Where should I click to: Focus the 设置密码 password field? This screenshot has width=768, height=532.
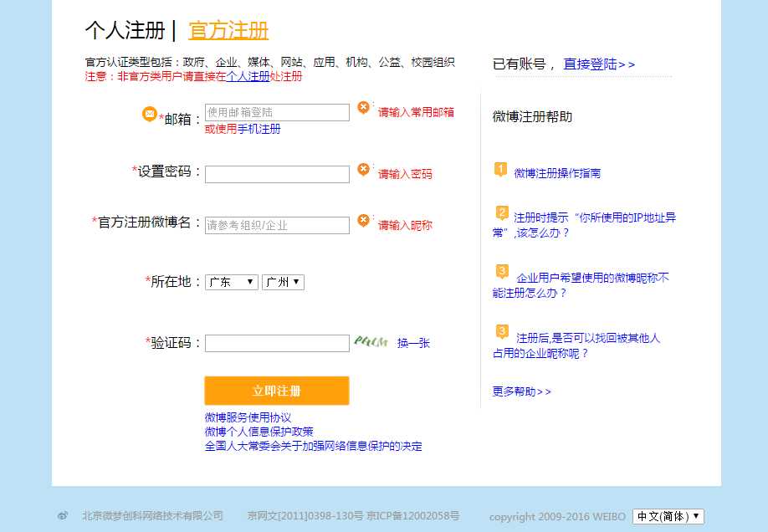tap(277, 174)
